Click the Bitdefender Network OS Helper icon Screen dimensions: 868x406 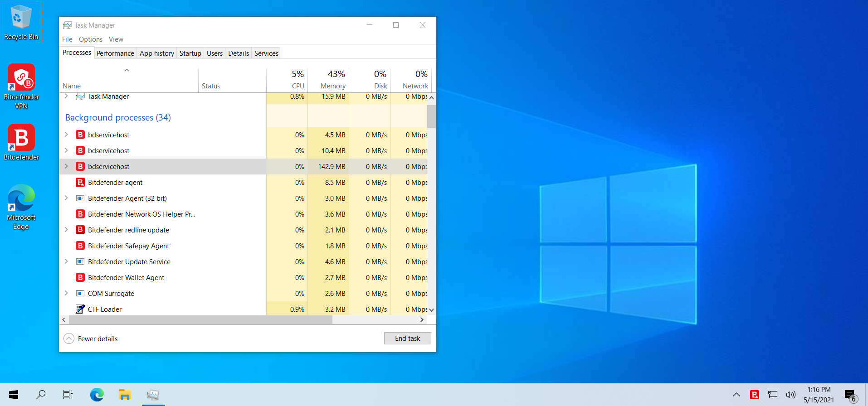tap(80, 214)
